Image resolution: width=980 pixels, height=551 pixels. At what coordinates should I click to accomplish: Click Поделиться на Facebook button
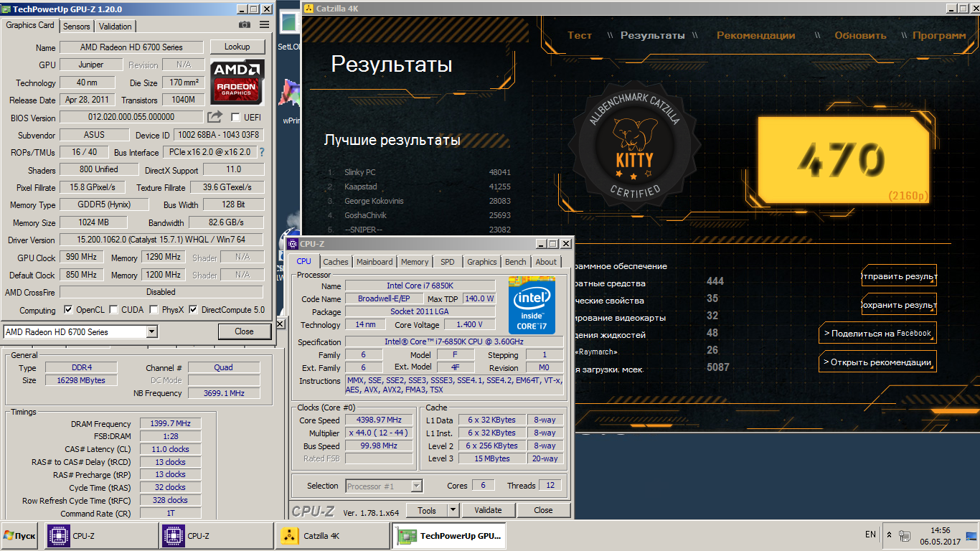tap(877, 333)
